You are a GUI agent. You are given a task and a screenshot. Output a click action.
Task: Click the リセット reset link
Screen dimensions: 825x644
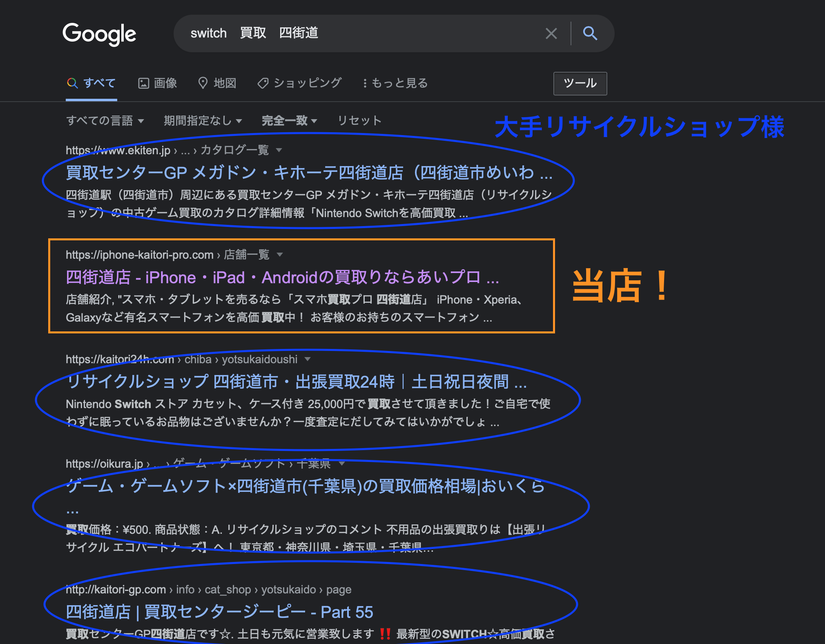359,121
